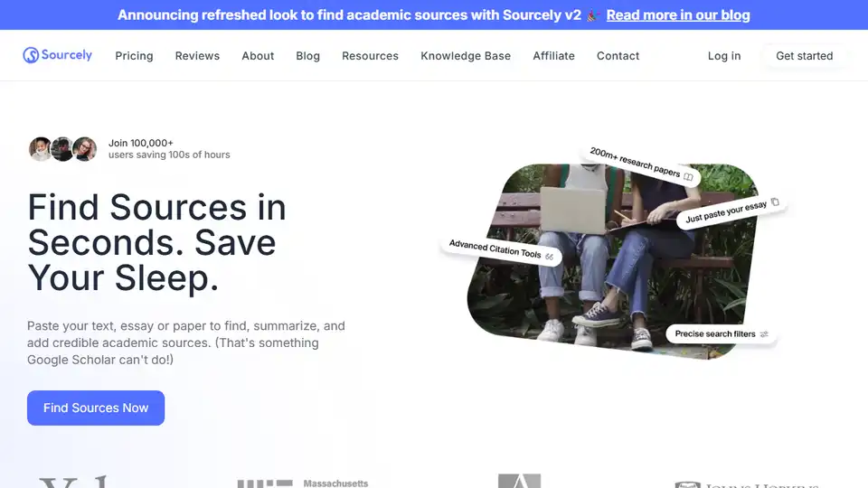The height and width of the screenshot is (488, 868).
Task: Open the Knowledge Base page
Action: tap(466, 56)
